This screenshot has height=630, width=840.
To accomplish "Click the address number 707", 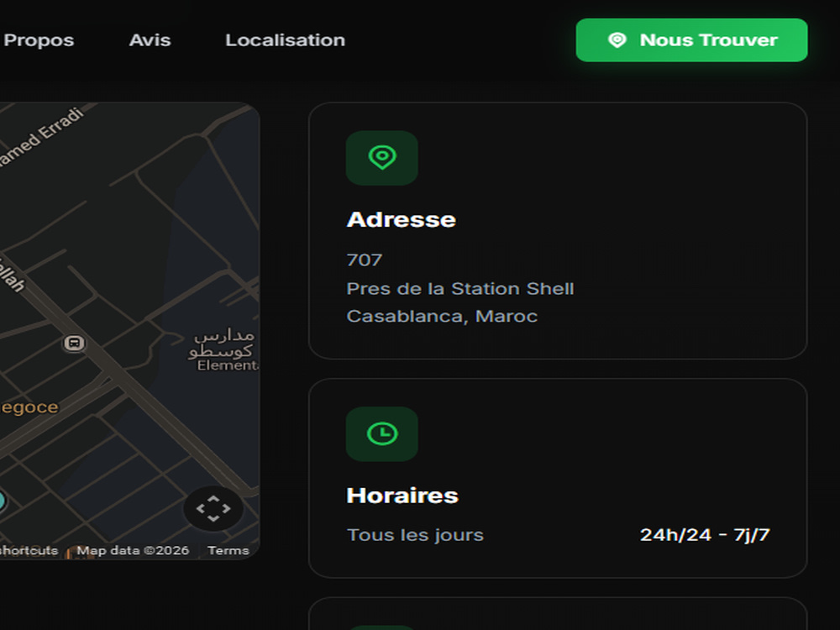I will click(x=365, y=260).
